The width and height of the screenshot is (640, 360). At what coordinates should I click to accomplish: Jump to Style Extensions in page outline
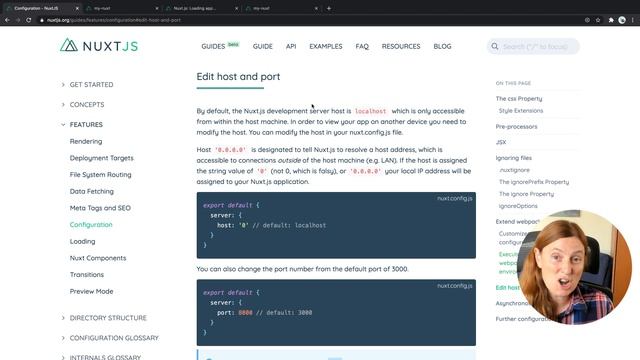click(521, 111)
